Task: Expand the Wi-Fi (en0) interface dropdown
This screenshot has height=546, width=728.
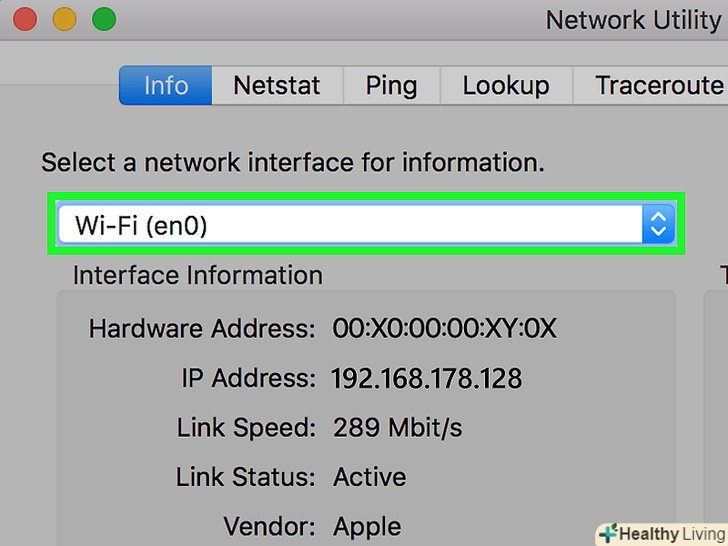Action: coord(350,226)
